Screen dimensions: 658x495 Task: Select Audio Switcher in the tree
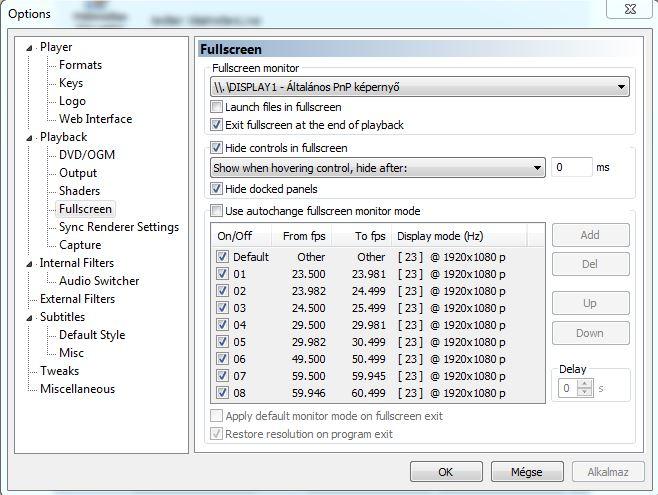(99, 281)
